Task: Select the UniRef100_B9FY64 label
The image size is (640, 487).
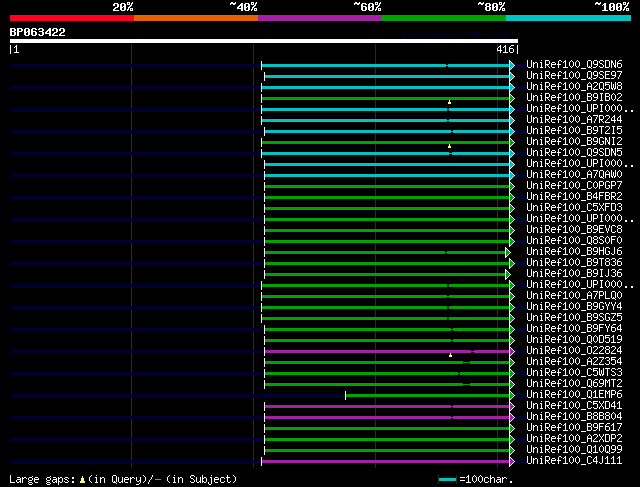Action: 574,329
